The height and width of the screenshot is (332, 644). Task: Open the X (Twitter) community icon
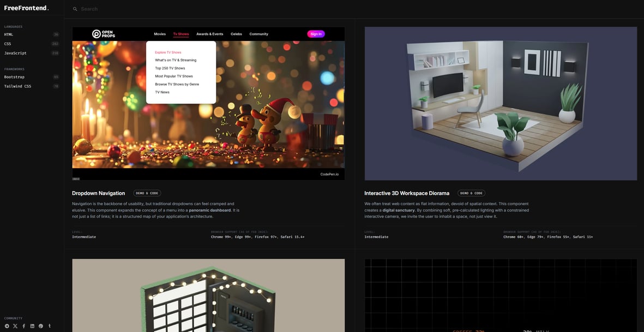15,326
